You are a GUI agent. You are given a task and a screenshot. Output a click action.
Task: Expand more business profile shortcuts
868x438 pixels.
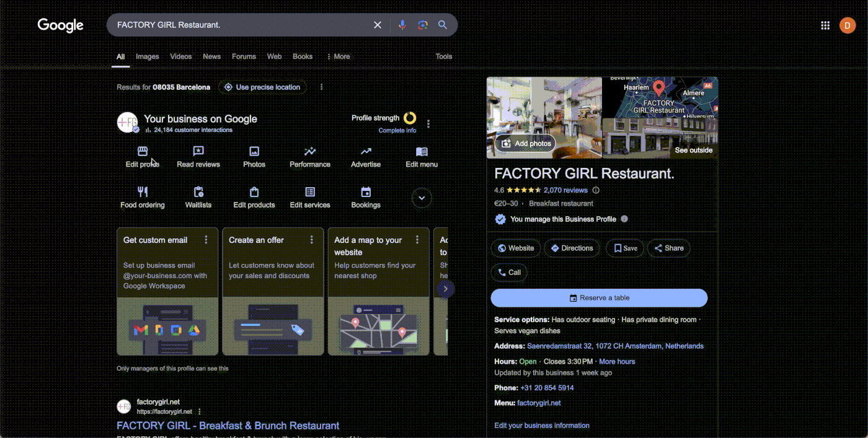(421, 197)
